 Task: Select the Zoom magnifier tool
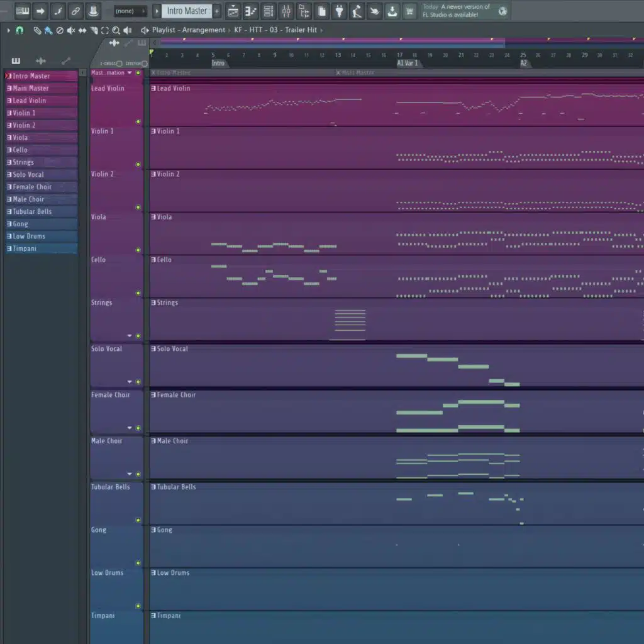[116, 30]
